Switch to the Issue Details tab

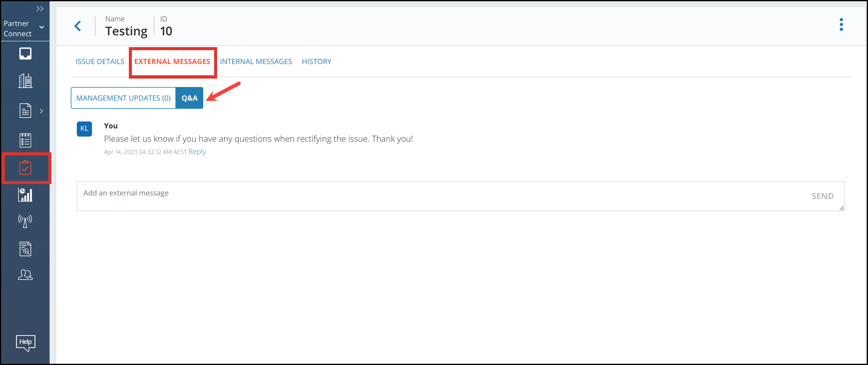point(100,62)
